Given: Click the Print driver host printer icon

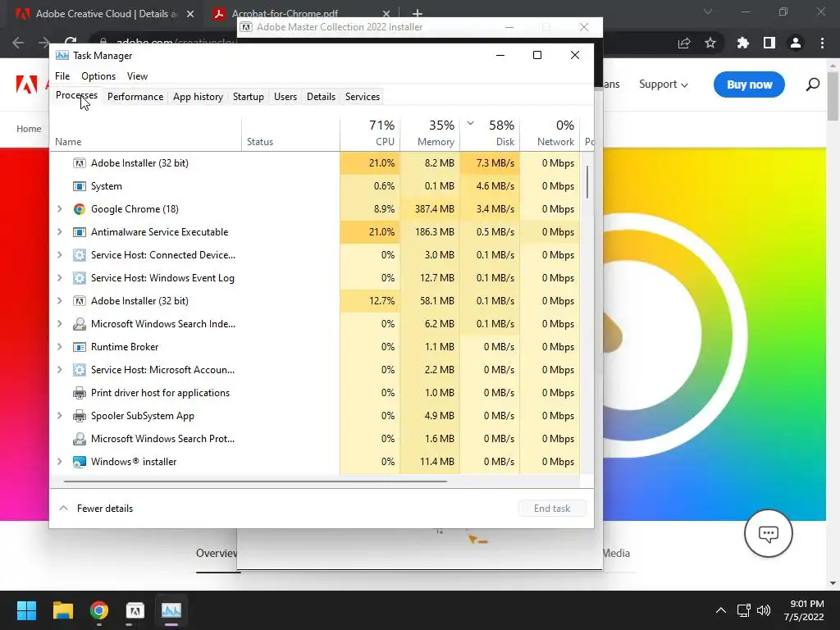Looking at the screenshot, I should [80, 393].
